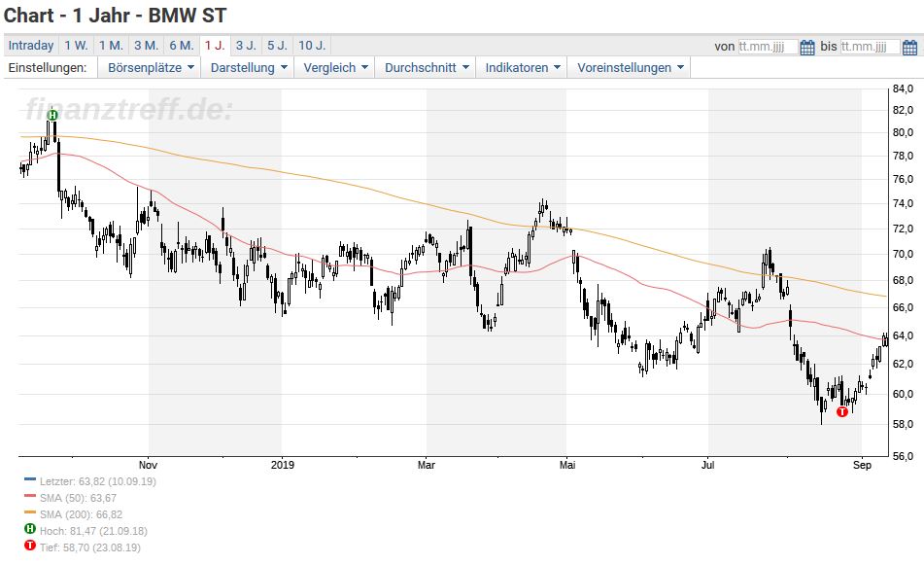Click the 'bis' end date input field
Screen dimensions: 924x564
point(871,47)
